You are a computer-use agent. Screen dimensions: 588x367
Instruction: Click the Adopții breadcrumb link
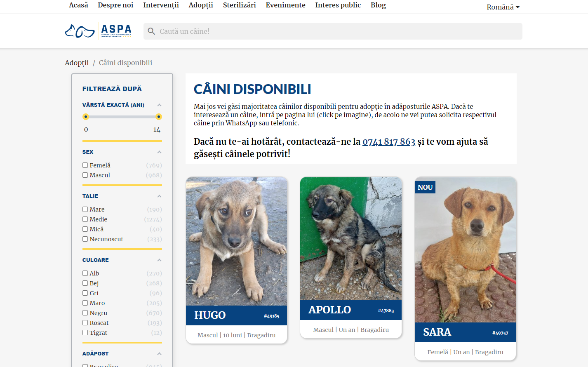[77, 63]
